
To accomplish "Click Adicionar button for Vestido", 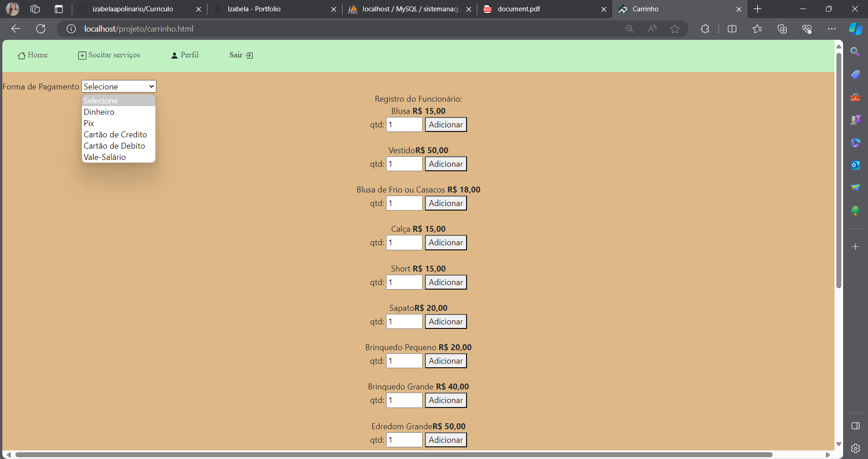I will pos(445,164).
